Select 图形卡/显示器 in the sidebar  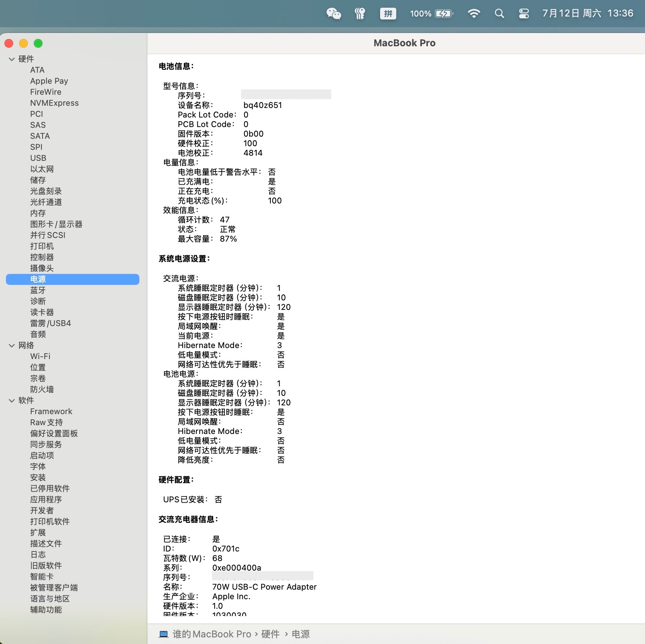click(56, 224)
